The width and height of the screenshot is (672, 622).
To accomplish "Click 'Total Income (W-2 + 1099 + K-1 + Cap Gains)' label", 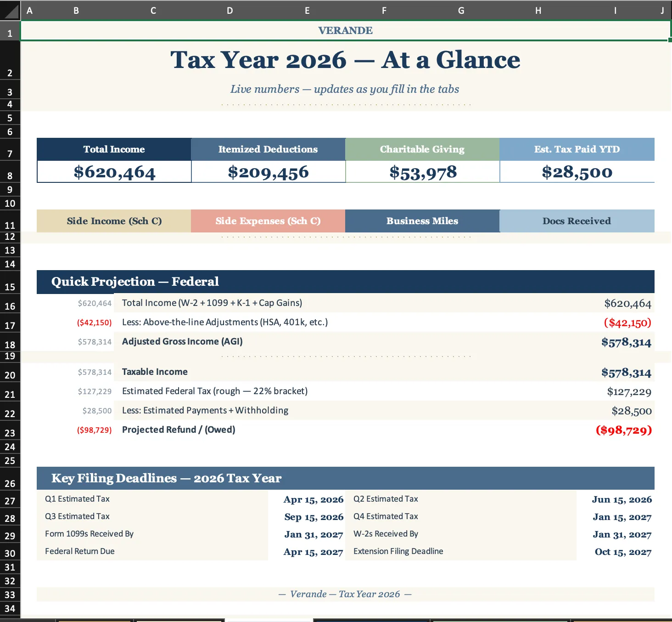I will point(212,303).
